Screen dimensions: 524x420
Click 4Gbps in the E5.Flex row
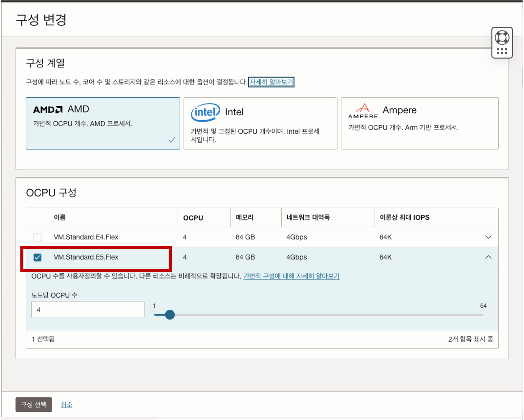pos(296,257)
